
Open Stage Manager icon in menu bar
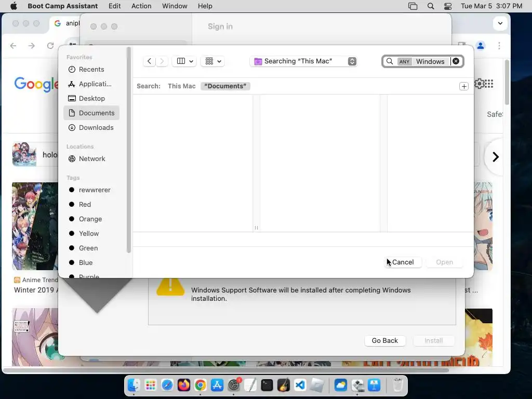point(413,6)
